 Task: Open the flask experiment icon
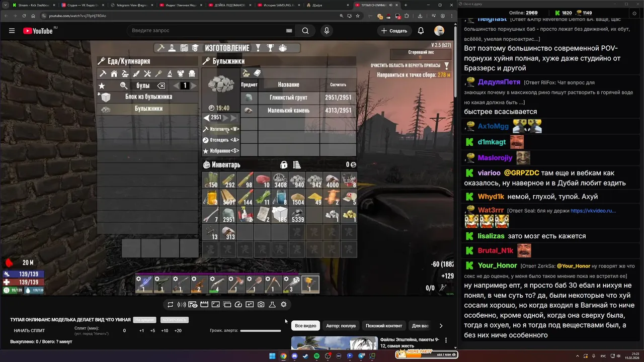(x=272, y=305)
